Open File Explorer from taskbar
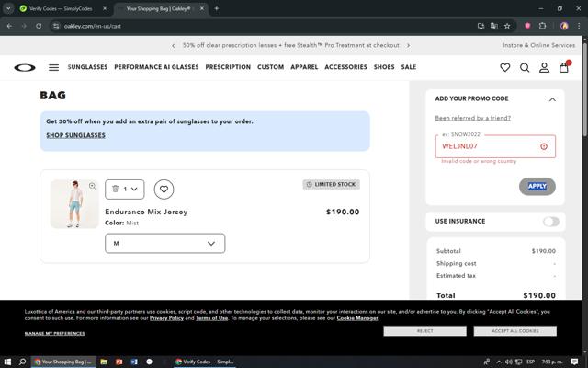 coord(104,362)
